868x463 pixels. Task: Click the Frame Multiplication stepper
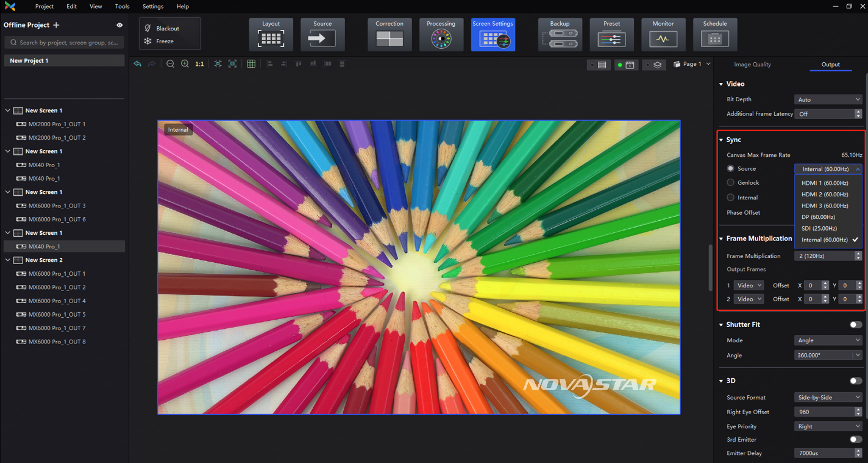point(858,256)
